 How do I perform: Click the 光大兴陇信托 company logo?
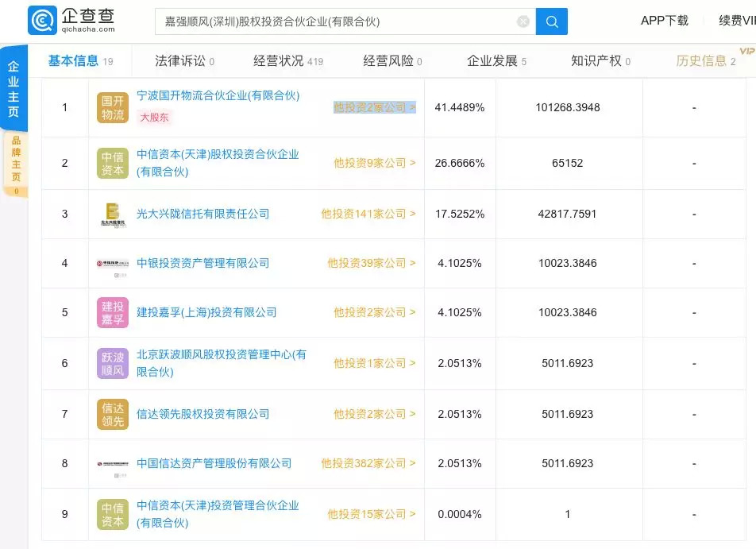click(113, 215)
